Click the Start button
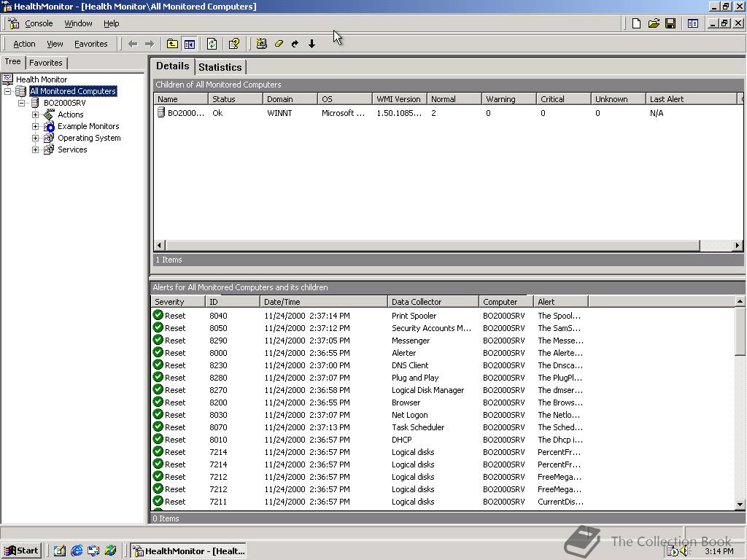 pos(22,551)
